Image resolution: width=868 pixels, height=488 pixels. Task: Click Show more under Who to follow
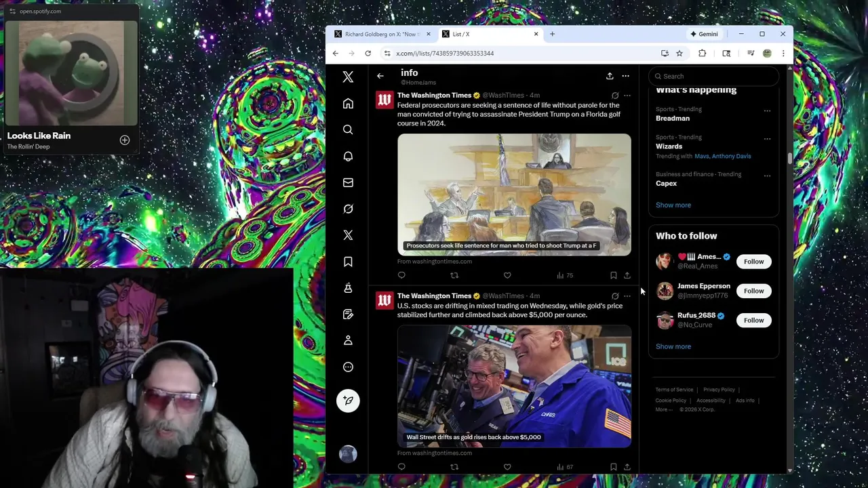[x=673, y=347]
